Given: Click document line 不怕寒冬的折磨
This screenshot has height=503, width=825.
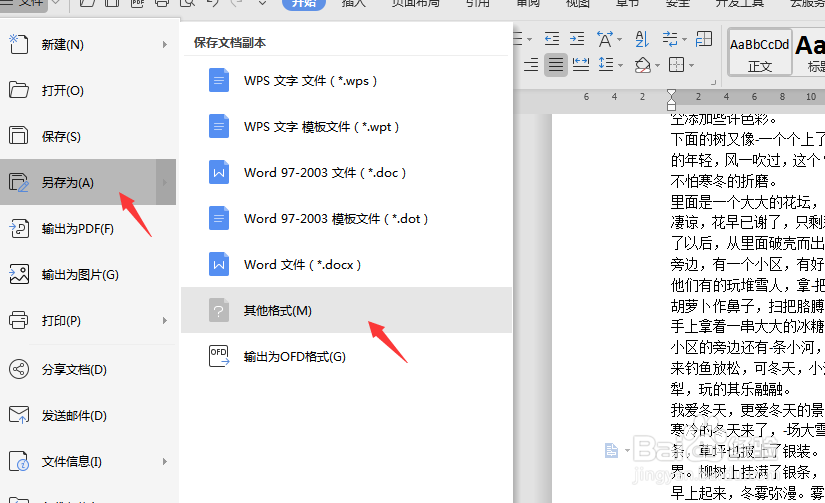Looking at the screenshot, I should click(723, 182).
